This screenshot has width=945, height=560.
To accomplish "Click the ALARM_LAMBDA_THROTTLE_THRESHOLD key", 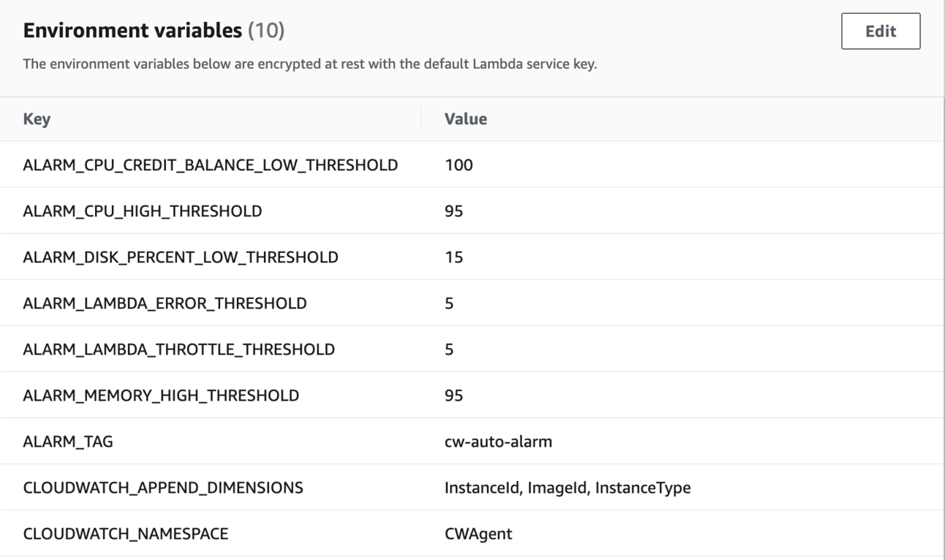I will 178,349.
